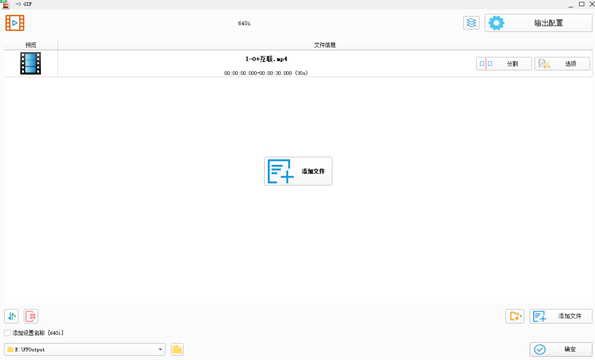Click the red remove-file icon

coord(31,316)
